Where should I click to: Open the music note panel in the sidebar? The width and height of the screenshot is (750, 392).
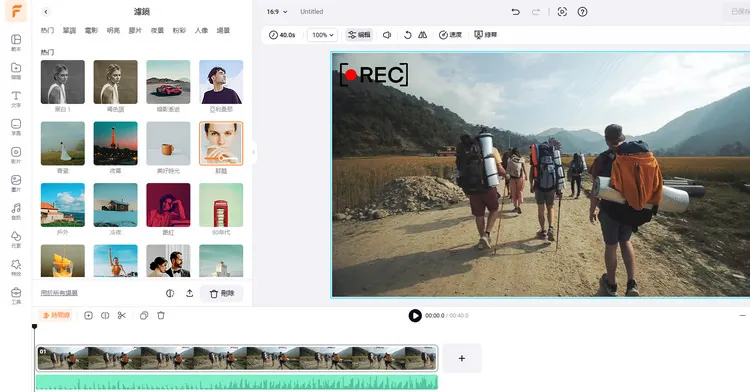16,211
